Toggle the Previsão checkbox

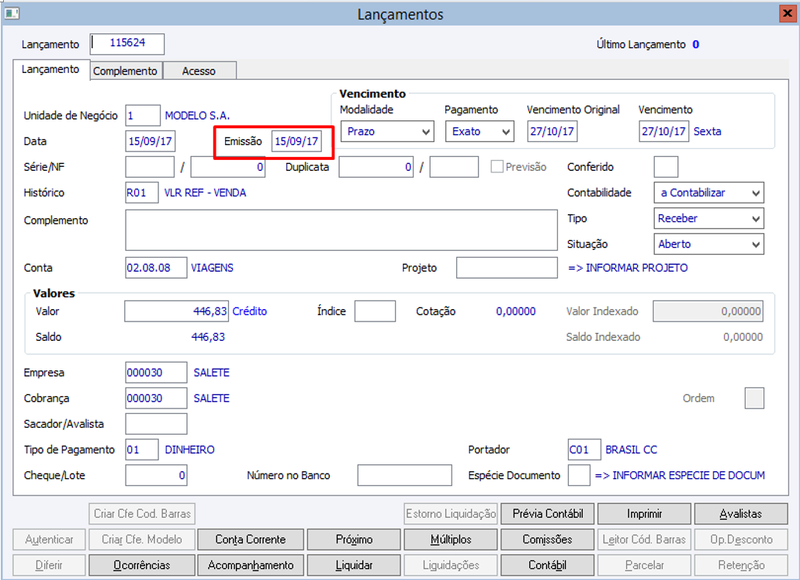point(496,167)
